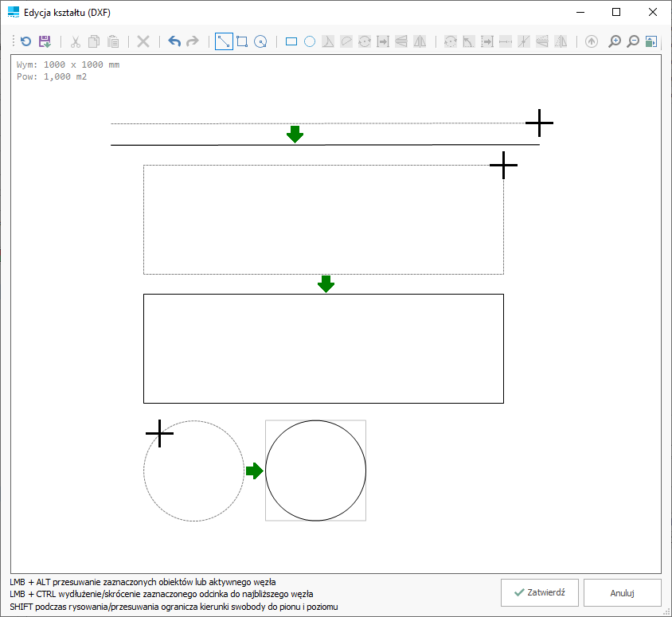This screenshot has height=617, width=672.
Task: Insert a predefined blue circle shape
Action: [310, 41]
